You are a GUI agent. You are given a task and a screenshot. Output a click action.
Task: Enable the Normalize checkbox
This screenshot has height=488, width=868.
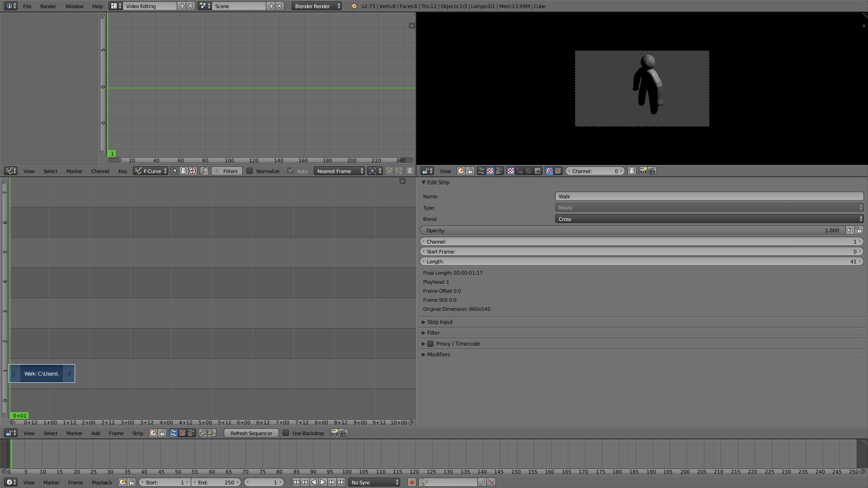point(250,171)
